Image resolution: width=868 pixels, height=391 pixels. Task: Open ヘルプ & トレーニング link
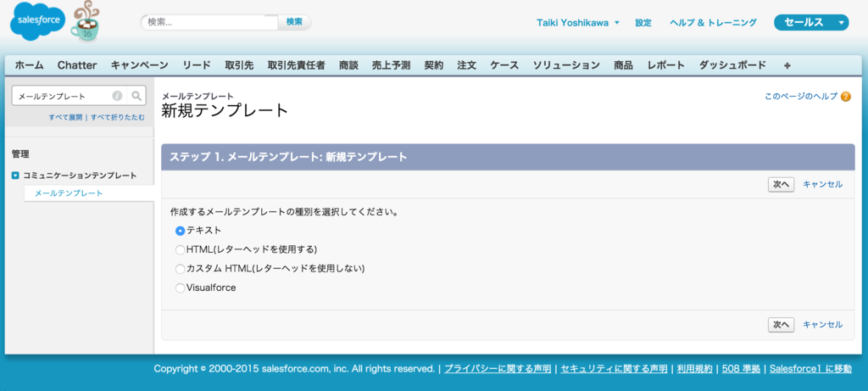click(x=713, y=23)
